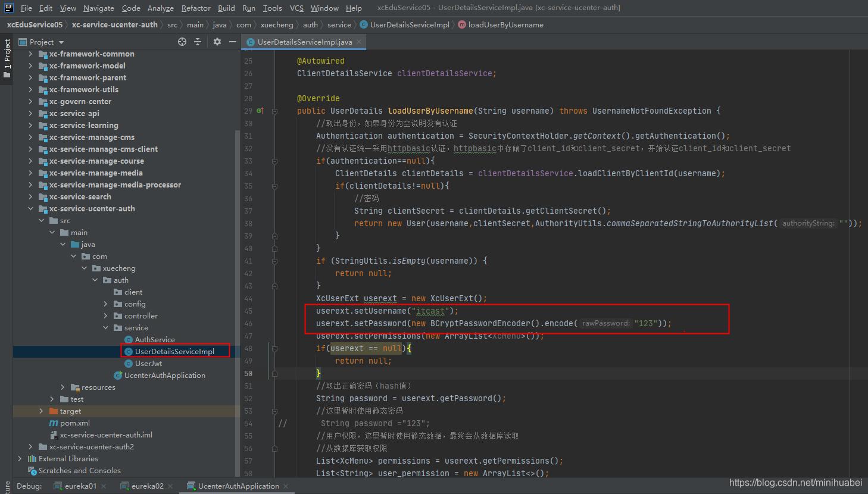Open the pom.xml Maven file
Image resolution: width=868 pixels, height=494 pixels.
click(x=74, y=423)
